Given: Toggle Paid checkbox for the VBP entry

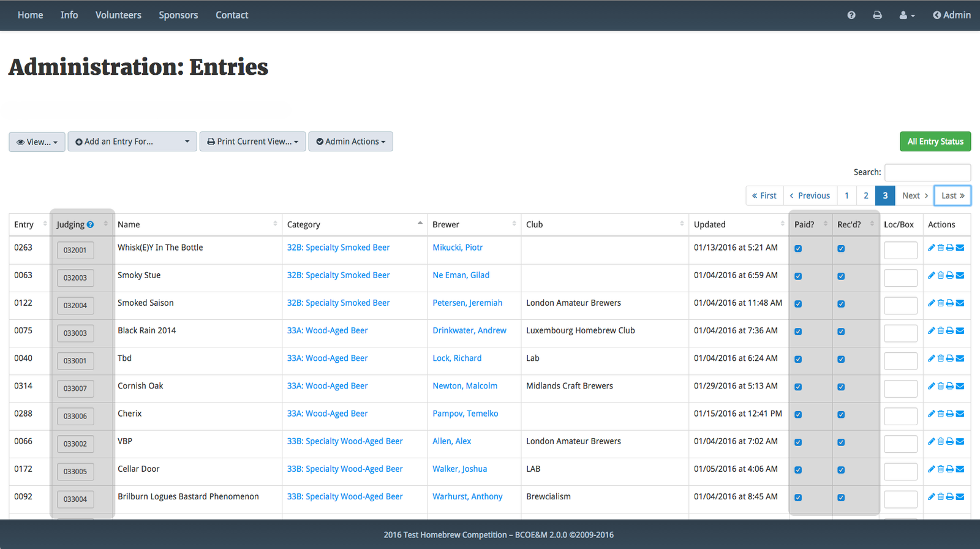Looking at the screenshot, I should point(798,442).
